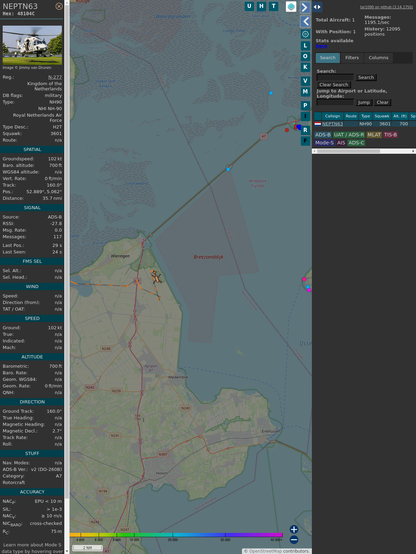Click the Hex: 48104C label
416x554 pixels.
[x=19, y=14]
